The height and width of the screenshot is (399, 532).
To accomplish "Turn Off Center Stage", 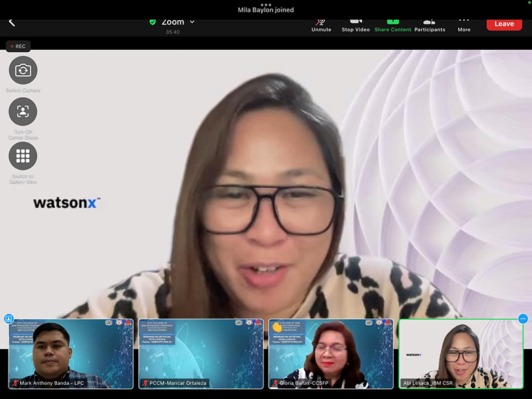I will click(x=23, y=112).
